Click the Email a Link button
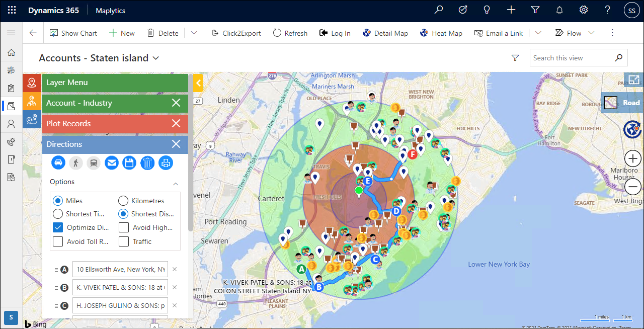The height and width of the screenshot is (329, 644). [499, 33]
